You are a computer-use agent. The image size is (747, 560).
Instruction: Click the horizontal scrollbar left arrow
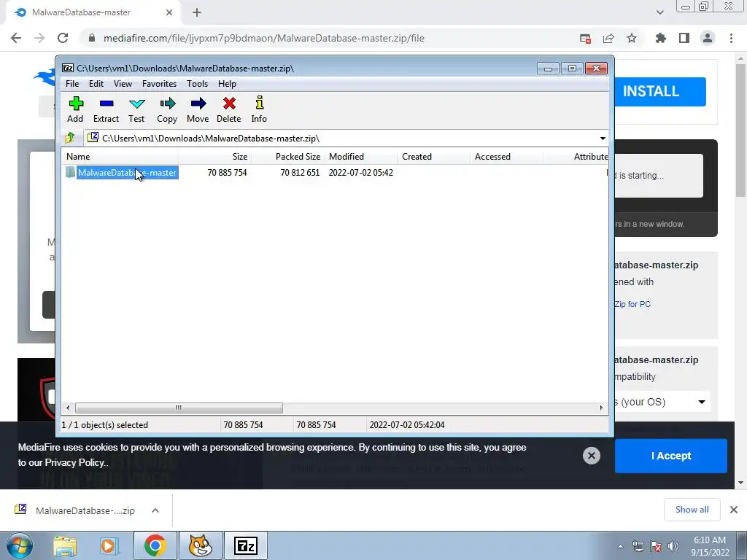[68, 408]
